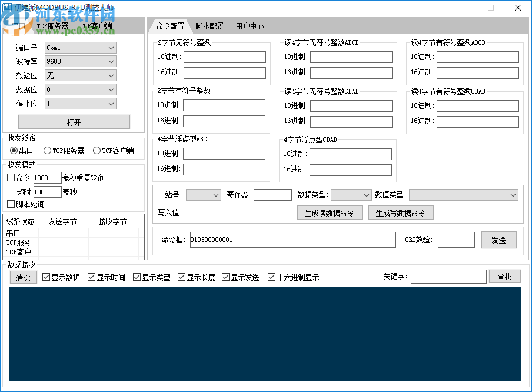Expand the 数据位 data bits dropdown
The image size is (532, 392).
click(x=80, y=89)
